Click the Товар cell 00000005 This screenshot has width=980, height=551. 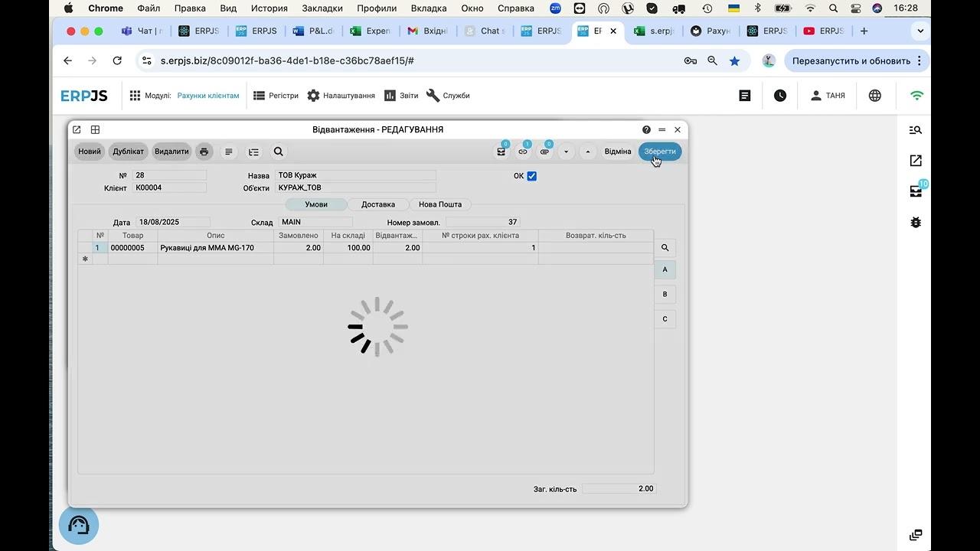(132, 248)
